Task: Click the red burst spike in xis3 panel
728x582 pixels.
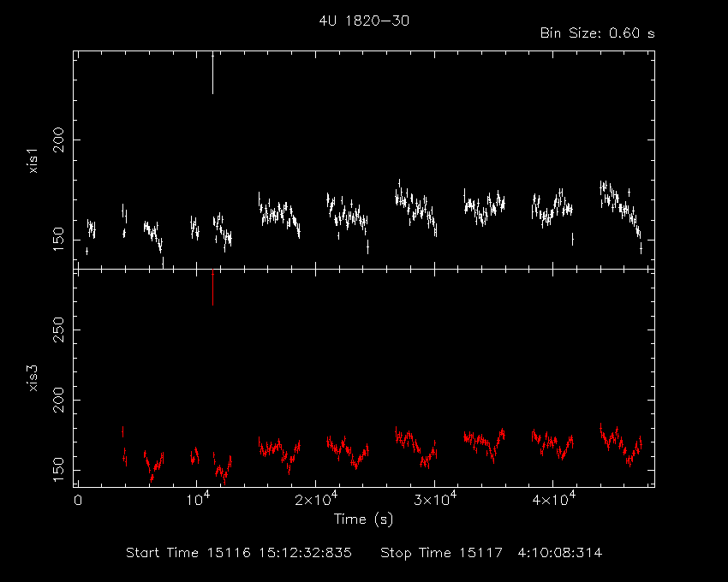Action: (212, 288)
